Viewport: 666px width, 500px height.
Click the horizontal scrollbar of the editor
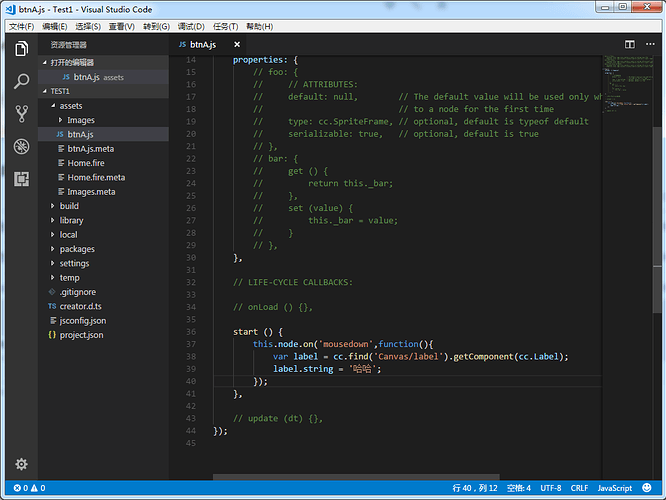coord(356,477)
